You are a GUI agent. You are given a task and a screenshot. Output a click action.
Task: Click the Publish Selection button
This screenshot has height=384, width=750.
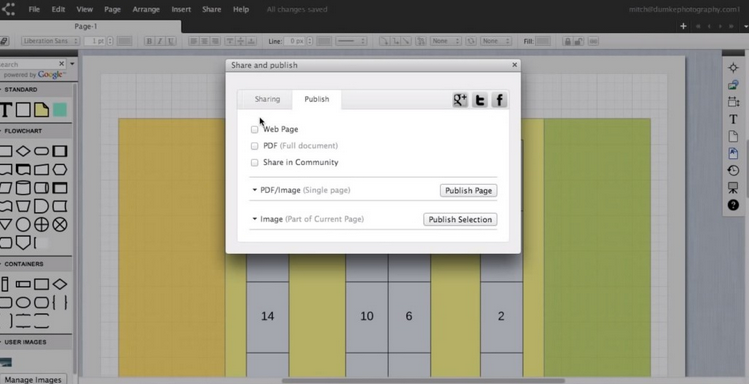(460, 219)
